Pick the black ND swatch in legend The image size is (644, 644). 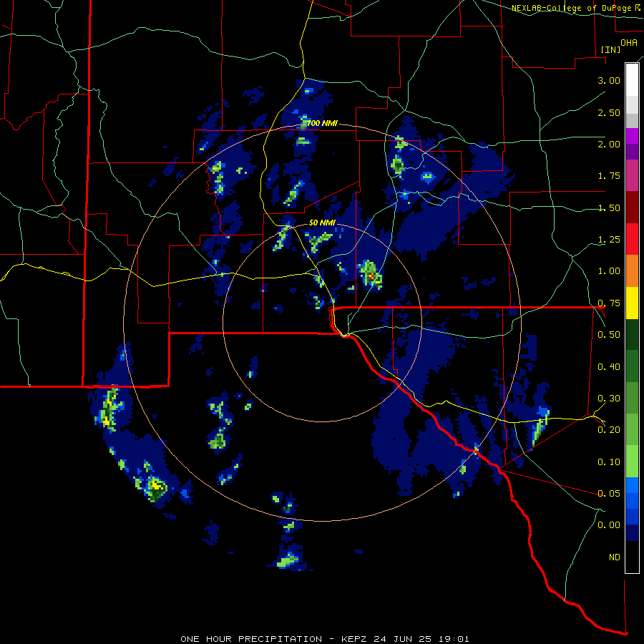pos(632,557)
